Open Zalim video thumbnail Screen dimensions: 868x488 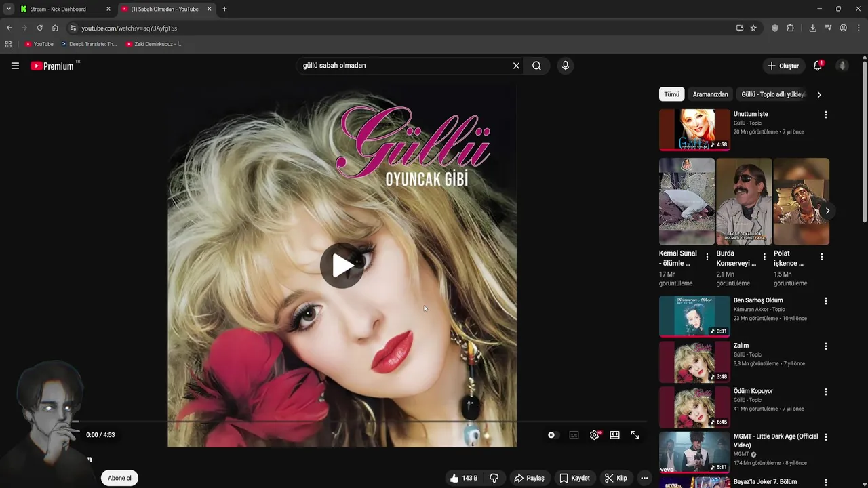pyautogui.click(x=694, y=361)
